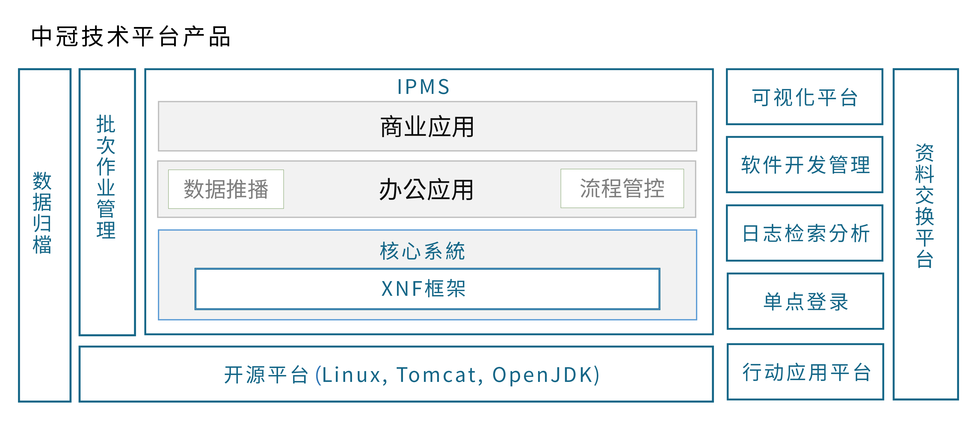This screenshot has height=444, width=980.
Task: Select the 办公应用 label
Action: pos(426,189)
